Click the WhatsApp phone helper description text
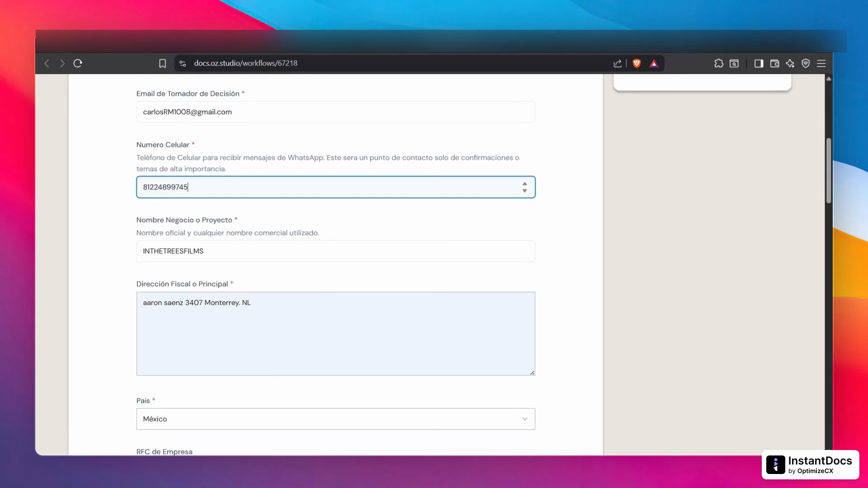The width and height of the screenshot is (868, 488). [x=328, y=163]
